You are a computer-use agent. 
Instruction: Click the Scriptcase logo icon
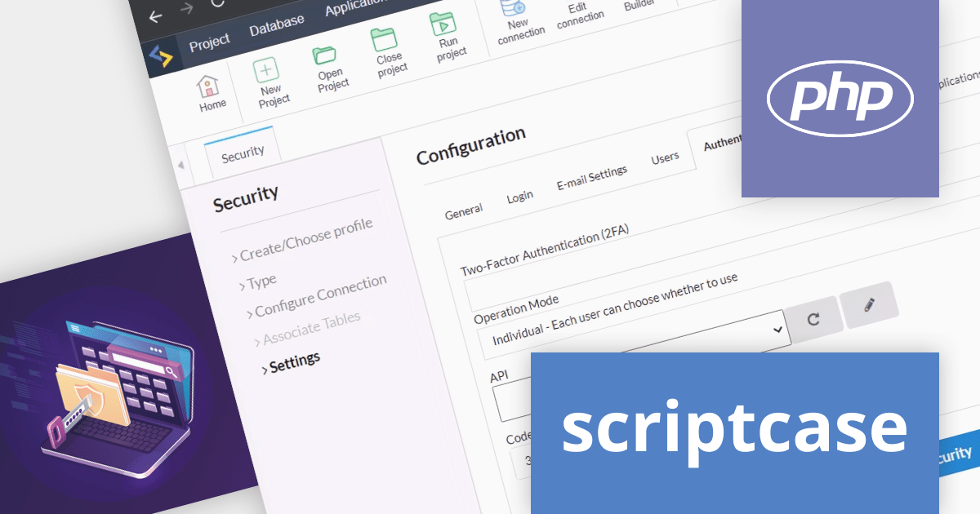point(162,56)
